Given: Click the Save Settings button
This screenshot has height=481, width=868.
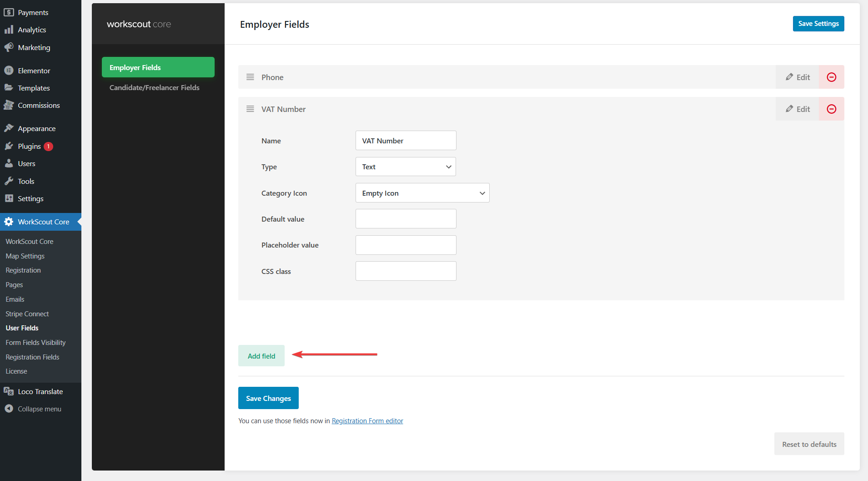Looking at the screenshot, I should pyautogui.click(x=818, y=24).
